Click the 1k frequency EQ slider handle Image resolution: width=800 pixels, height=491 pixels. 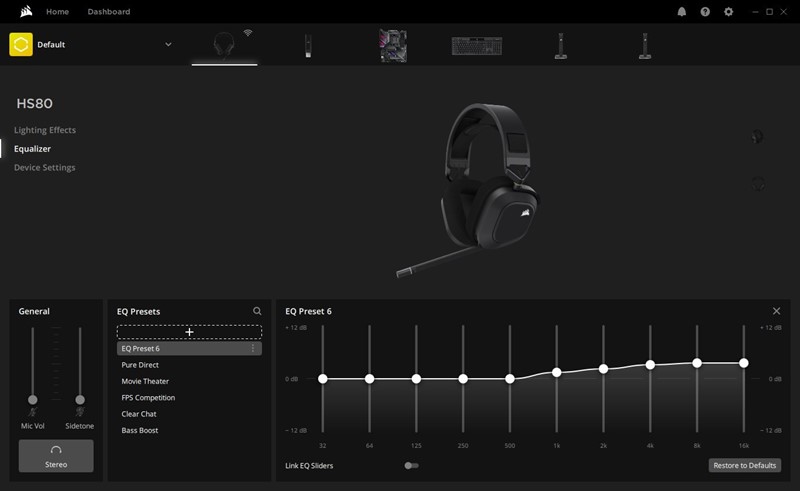click(x=557, y=372)
